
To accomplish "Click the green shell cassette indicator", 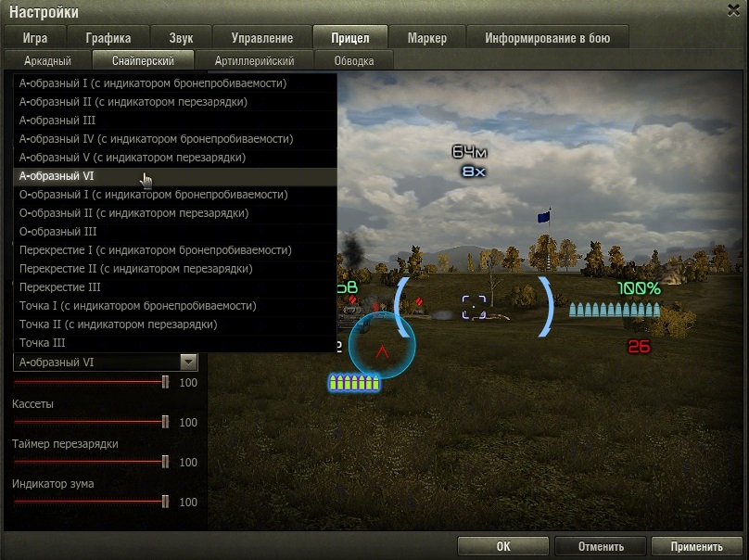I will coord(354,383).
